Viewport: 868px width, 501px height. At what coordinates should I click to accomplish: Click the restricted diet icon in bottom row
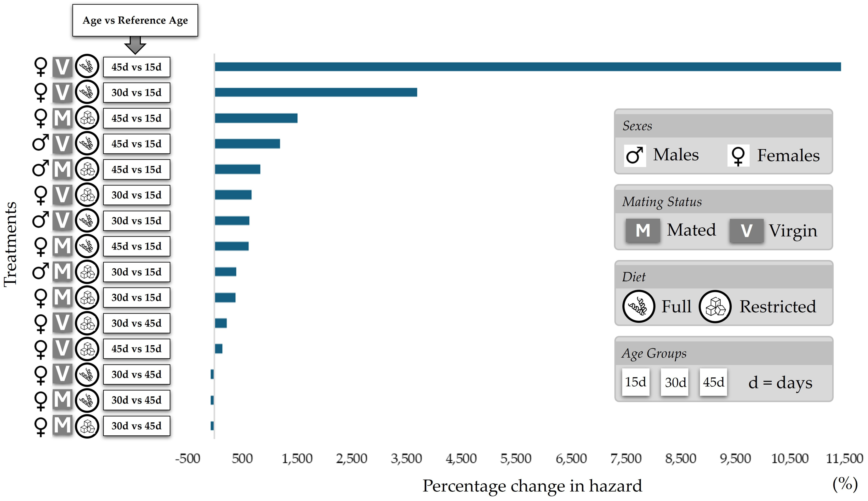point(87,426)
